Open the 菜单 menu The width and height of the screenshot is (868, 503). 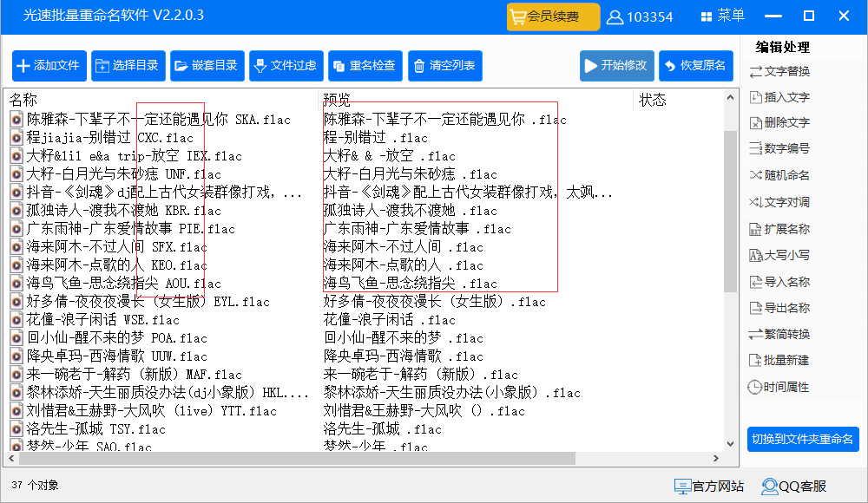point(722,16)
